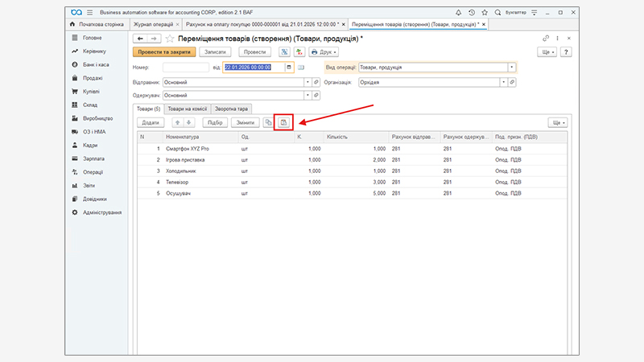Move row up with the up arrow
The width and height of the screenshot is (644, 362).
click(178, 122)
